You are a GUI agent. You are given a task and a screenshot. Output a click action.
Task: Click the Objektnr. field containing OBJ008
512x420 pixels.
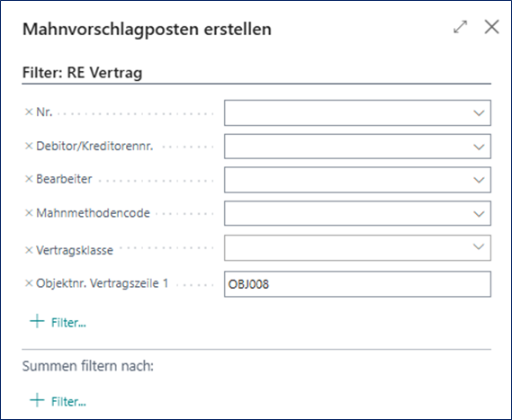(357, 284)
